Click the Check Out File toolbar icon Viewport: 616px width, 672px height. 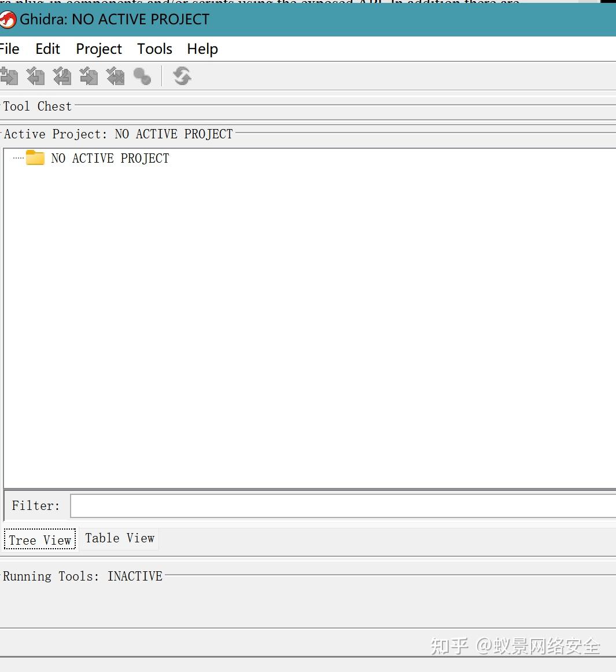pos(35,76)
